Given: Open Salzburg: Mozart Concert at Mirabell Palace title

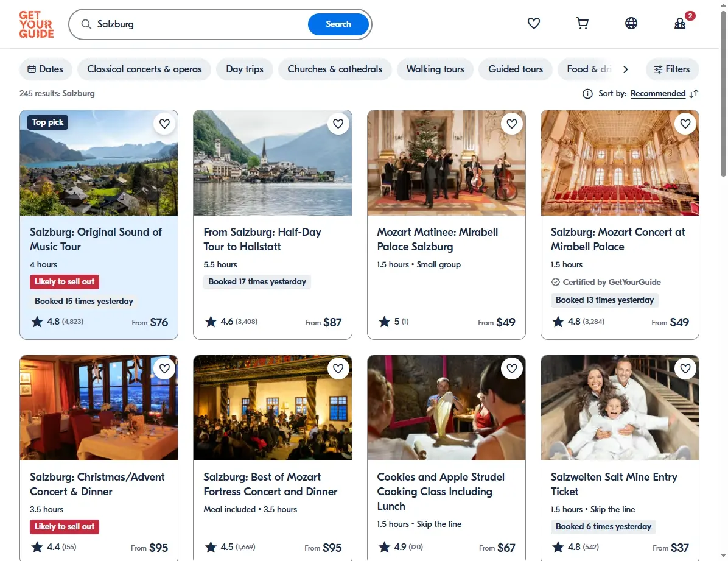Looking at the screenshot, I should point(617,239).
